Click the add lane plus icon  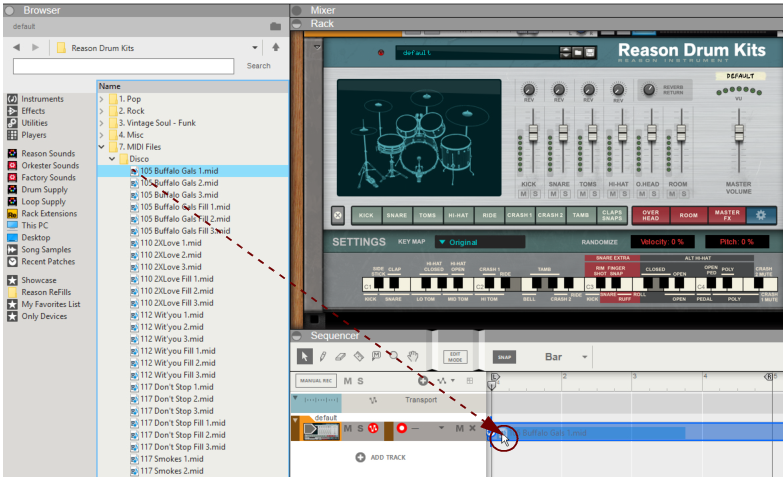click(423, 381)
